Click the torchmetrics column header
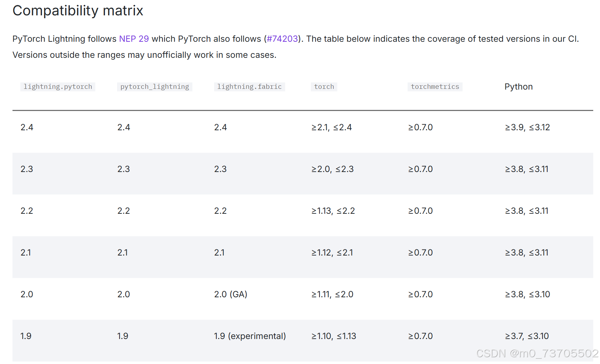 435,87
